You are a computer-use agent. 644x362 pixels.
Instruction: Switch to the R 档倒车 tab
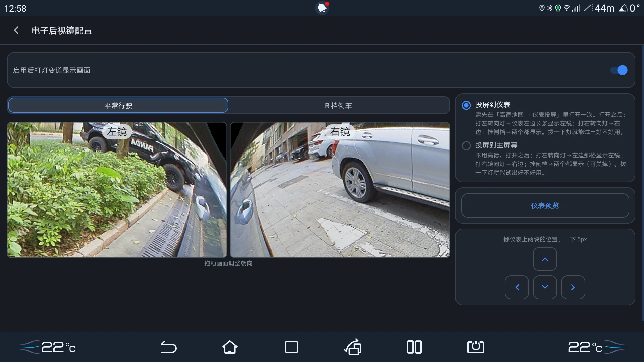(x=338, y=105)
